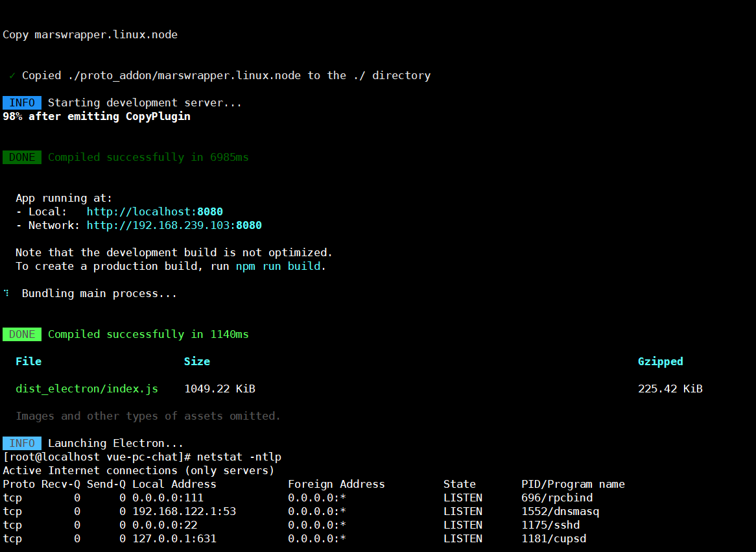Click the bright DONE badge beside '1140ms'
The width and height of the screenshot is (756, 552).
tap(21, 335)
